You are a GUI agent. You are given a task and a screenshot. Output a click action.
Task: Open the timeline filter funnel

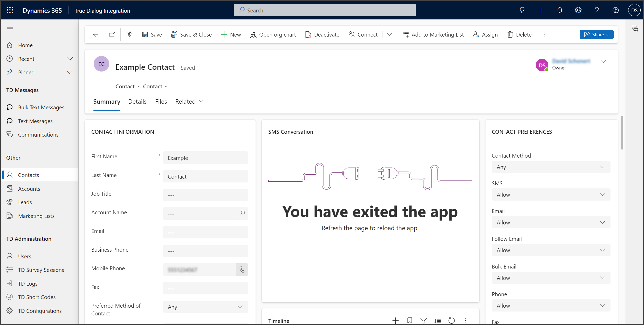[x=423, y=321]
